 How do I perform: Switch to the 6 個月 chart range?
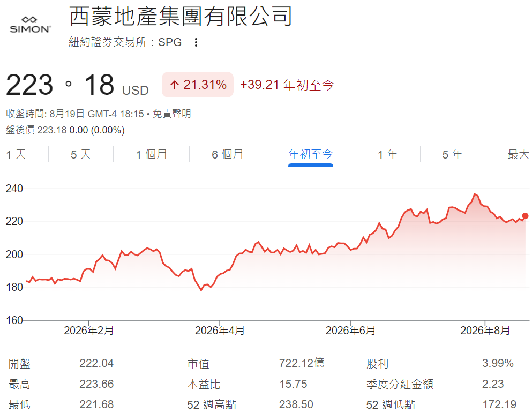tap(227, 154)
